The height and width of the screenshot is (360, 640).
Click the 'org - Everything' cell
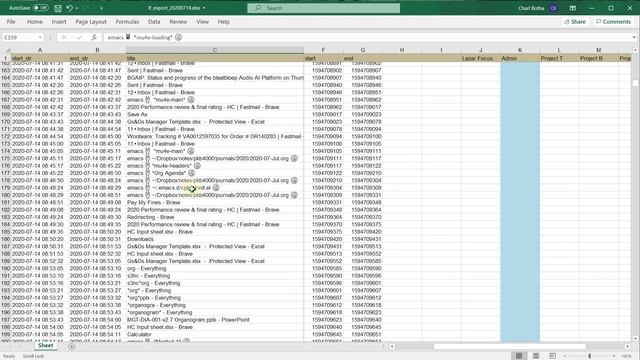coord(215,269)
